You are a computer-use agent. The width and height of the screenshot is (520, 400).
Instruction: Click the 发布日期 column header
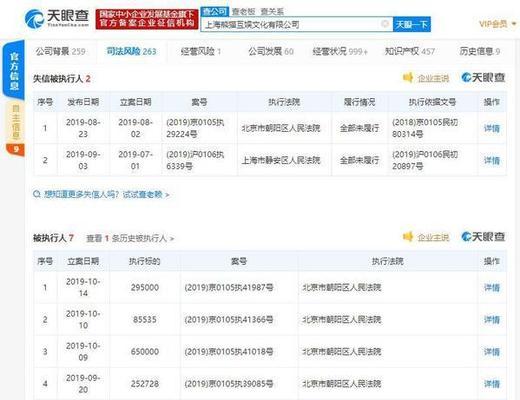click(83, 102)
